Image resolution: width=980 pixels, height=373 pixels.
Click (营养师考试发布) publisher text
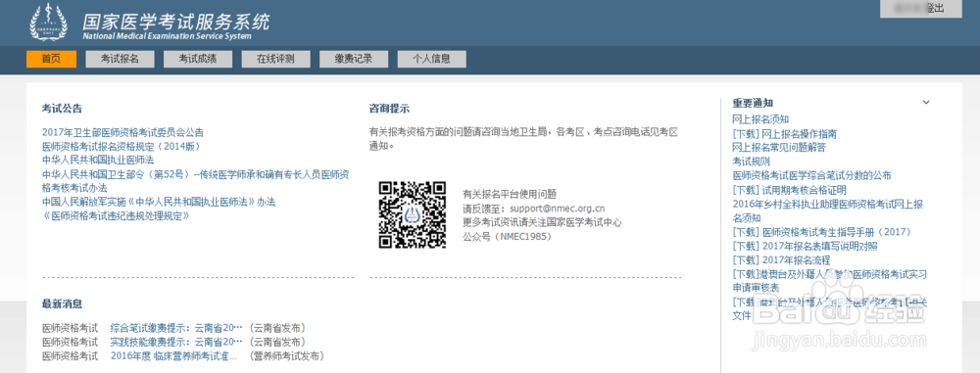pyautogui.click(x=287, y=356)
